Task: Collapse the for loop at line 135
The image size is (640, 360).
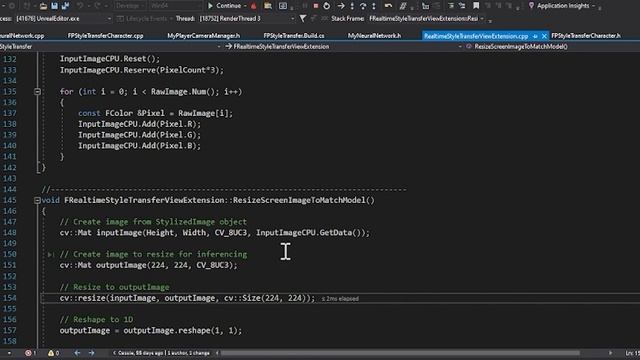Action: [37, 92]
